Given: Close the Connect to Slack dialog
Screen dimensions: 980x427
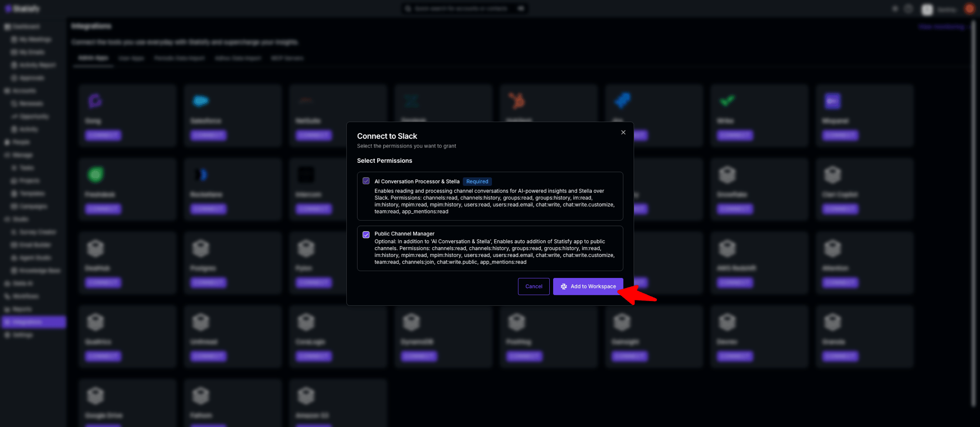Looking at the screenshot, I should click(623, 132).
